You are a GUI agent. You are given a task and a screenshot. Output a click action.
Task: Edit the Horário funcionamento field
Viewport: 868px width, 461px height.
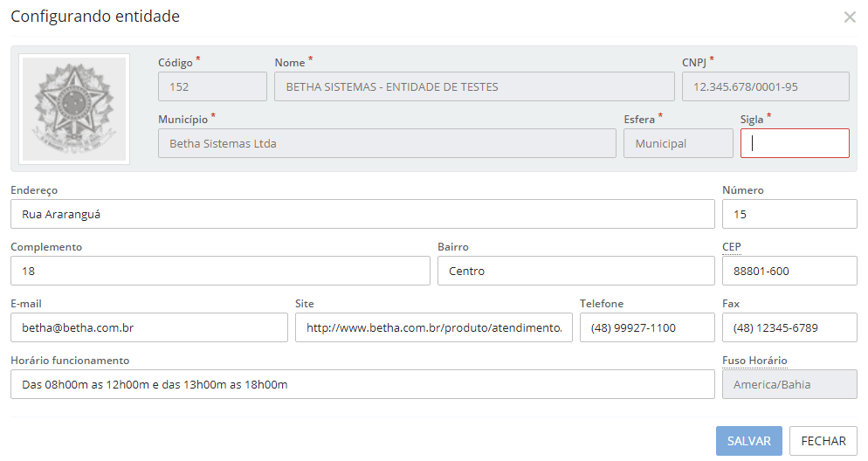pos(362,384)
